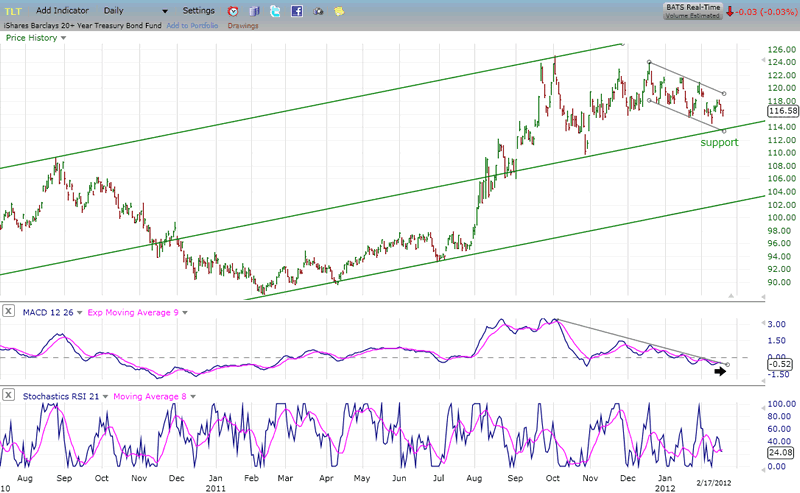
Task: Click the camera snapshot icon
Action: point(319,11)
